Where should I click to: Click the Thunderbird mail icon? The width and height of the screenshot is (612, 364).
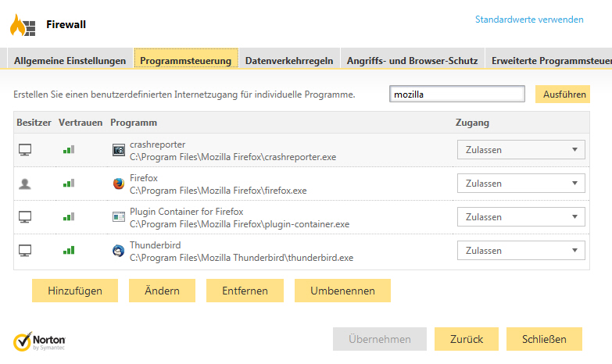pyautogui.click(x=118, y=251)
